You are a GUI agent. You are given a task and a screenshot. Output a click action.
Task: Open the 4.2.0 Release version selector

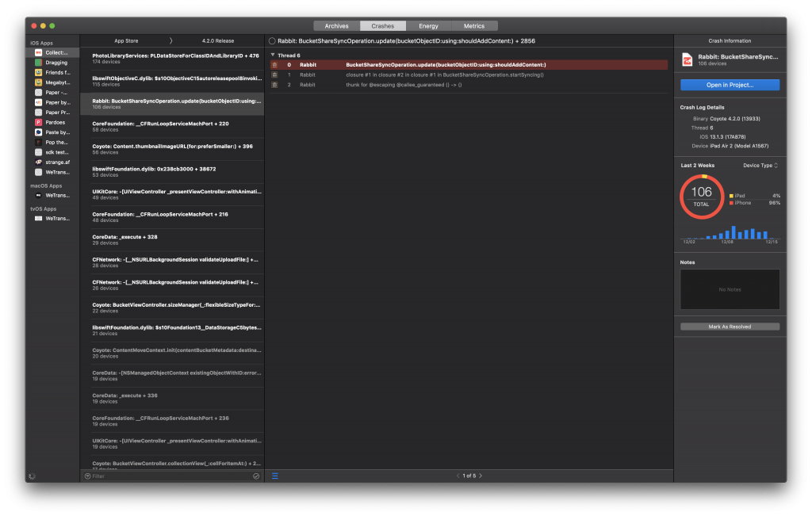coord(217,40)
